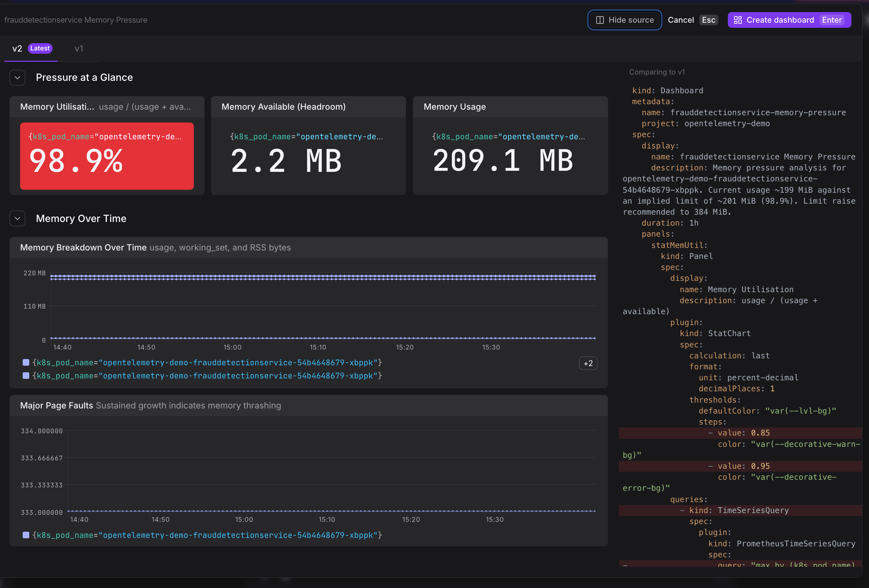Collapse the Pressure at a Glance section
The height and width of the screenshot is (588, 869).
click(17, 78)
